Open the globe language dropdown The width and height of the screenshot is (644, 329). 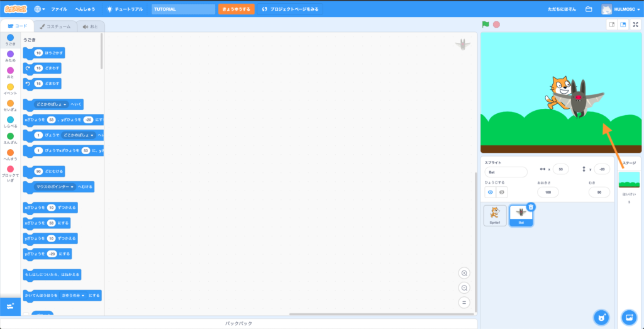click(40, 9)
